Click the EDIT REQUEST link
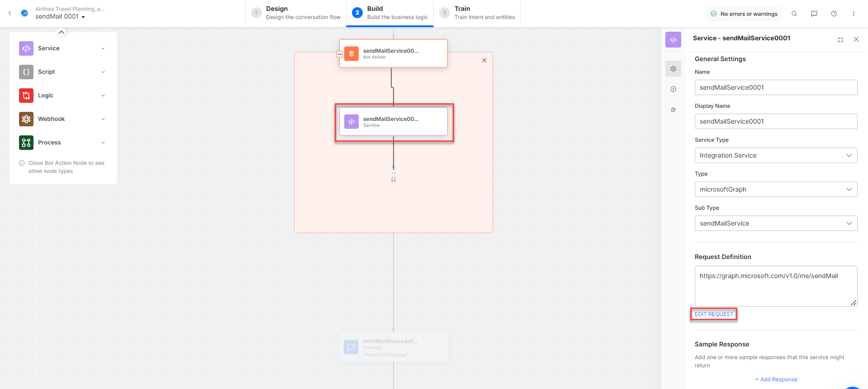868x389 pixels. [714, 314]
